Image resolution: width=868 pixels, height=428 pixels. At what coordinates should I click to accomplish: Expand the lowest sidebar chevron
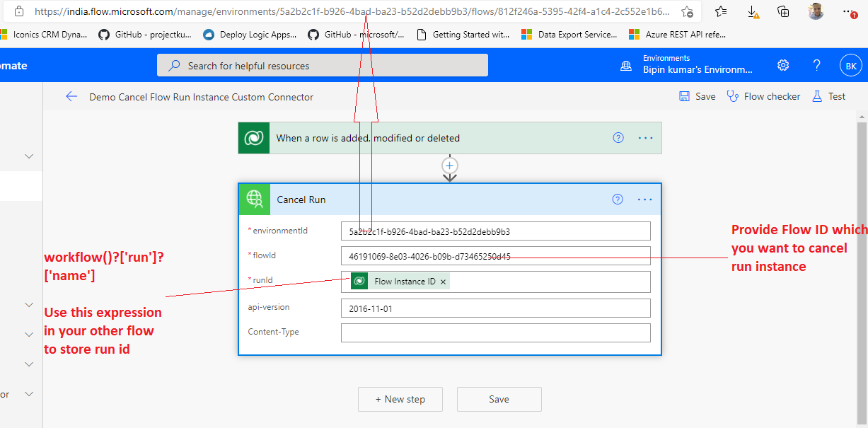tap(29, 394)
